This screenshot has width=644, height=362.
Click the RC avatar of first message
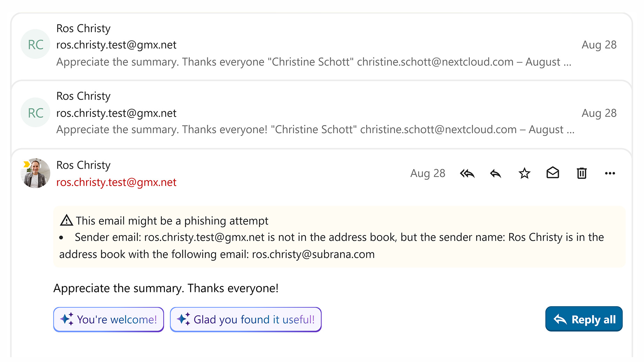[x=36, y=45]
